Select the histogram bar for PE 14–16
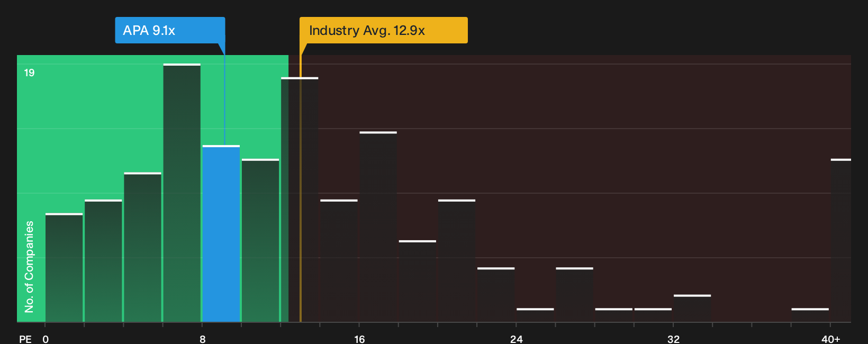This screenshot has height=344, width=868. tap(339, 261)
